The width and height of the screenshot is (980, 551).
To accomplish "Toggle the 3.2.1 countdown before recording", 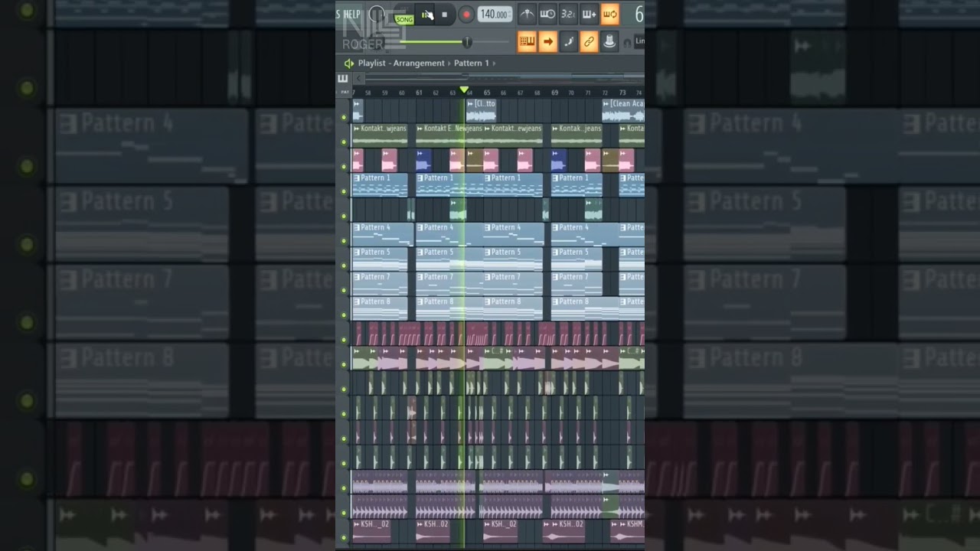I will pos(568,14).
